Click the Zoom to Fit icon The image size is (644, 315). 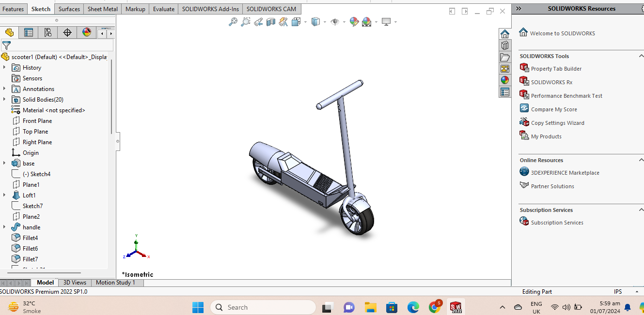[233, 22]
